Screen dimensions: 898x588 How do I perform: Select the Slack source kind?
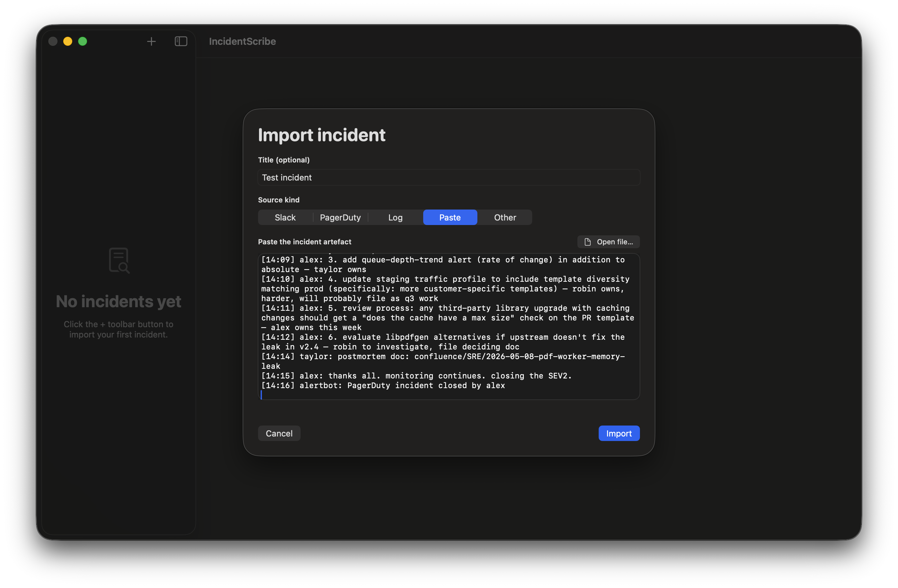(x=285, y=218)
